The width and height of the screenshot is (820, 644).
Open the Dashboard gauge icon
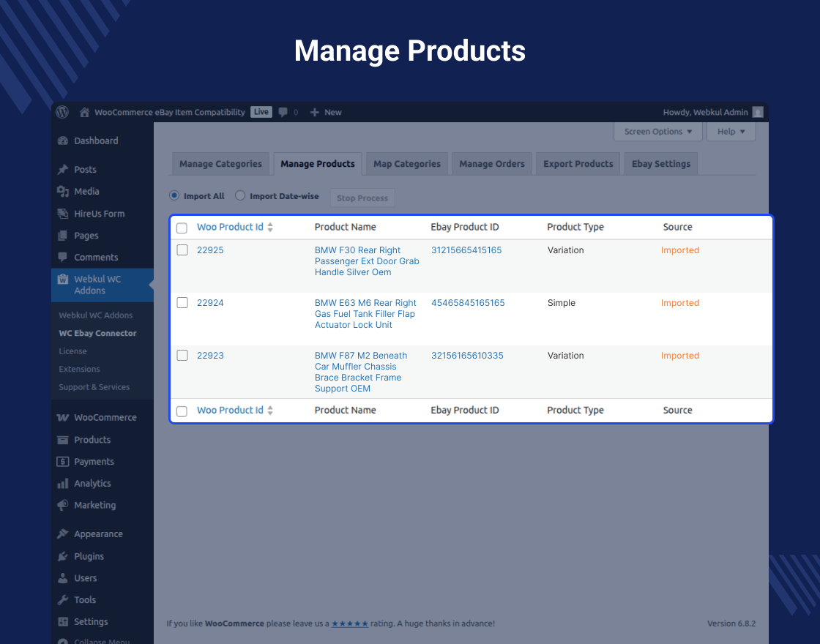pos(63,141)
